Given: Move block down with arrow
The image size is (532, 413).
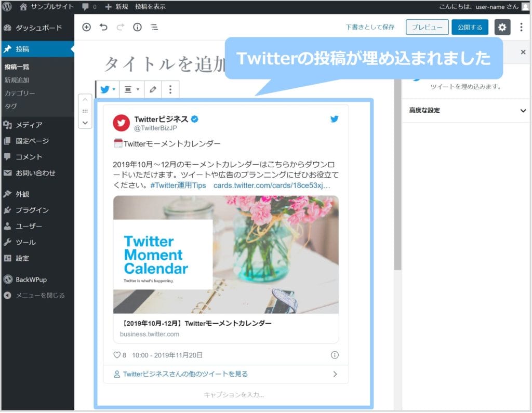Looking at the screenshot, I should tap(85, 123).
